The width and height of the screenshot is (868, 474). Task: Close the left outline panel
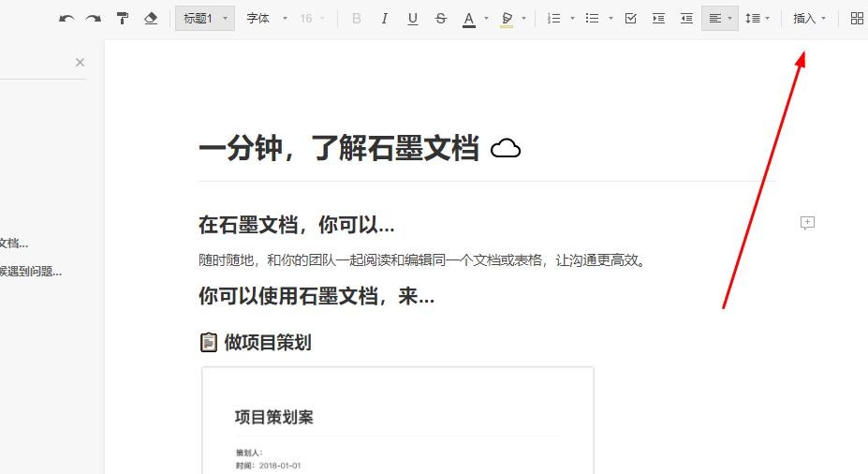[x=80, y=63]
